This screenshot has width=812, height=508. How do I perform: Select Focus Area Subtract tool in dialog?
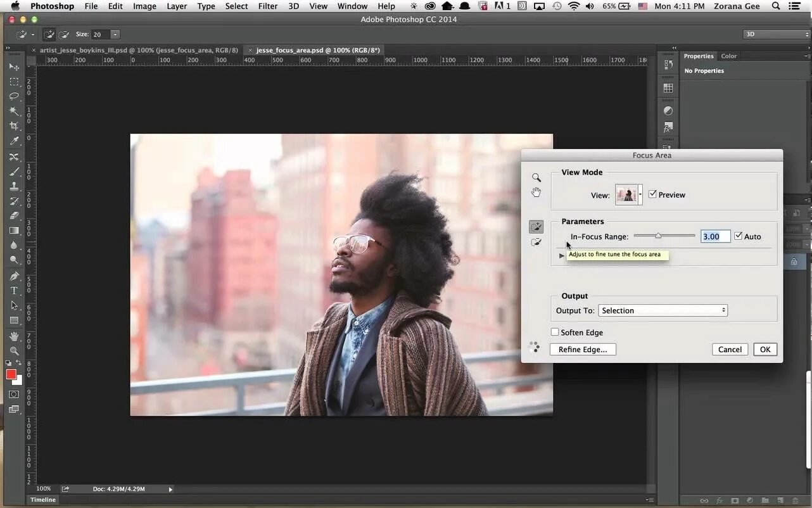[536, 242]
